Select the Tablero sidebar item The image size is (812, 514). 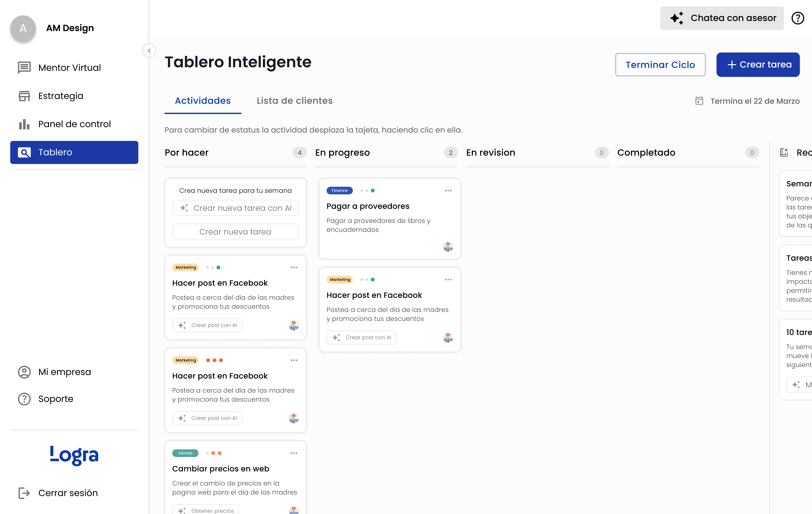(x=74, y=152)
